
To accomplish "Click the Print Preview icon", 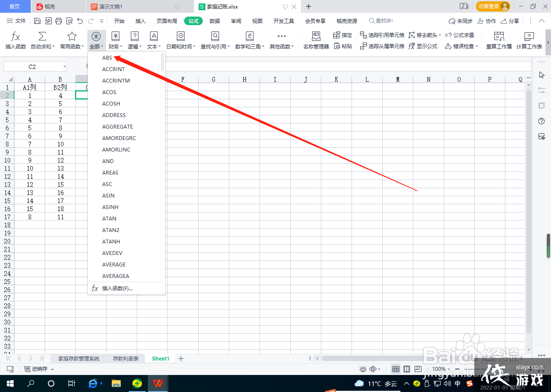I will pyautogui.click(x=69, y=21).
